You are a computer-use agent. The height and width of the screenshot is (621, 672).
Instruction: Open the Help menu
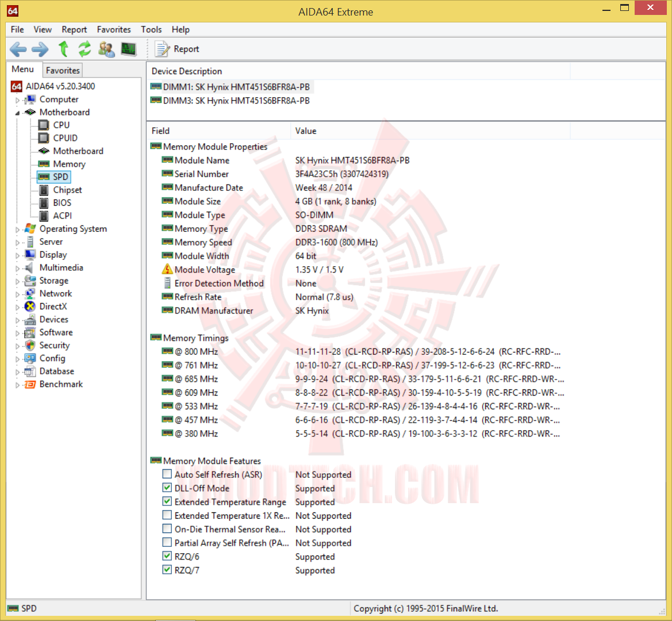181,29
